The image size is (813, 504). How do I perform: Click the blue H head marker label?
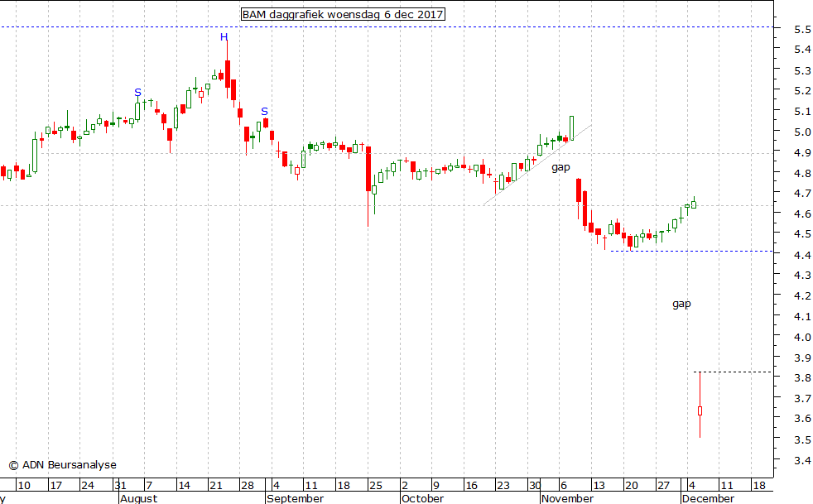[224, 36]
